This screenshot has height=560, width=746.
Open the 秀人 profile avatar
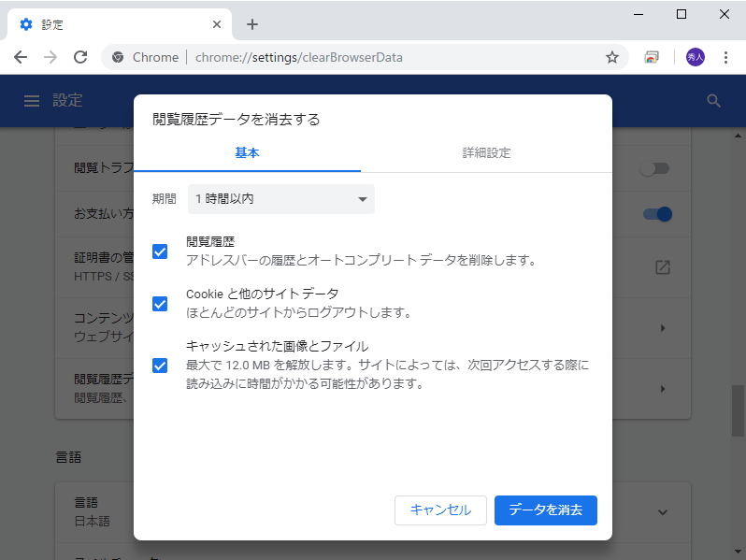[x=696, y=58]
